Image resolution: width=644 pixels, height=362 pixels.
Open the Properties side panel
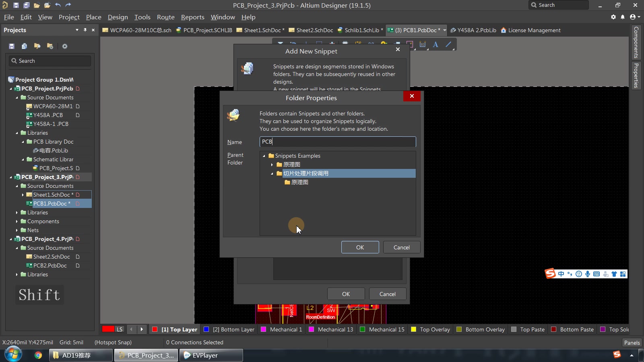click(636, 76)
